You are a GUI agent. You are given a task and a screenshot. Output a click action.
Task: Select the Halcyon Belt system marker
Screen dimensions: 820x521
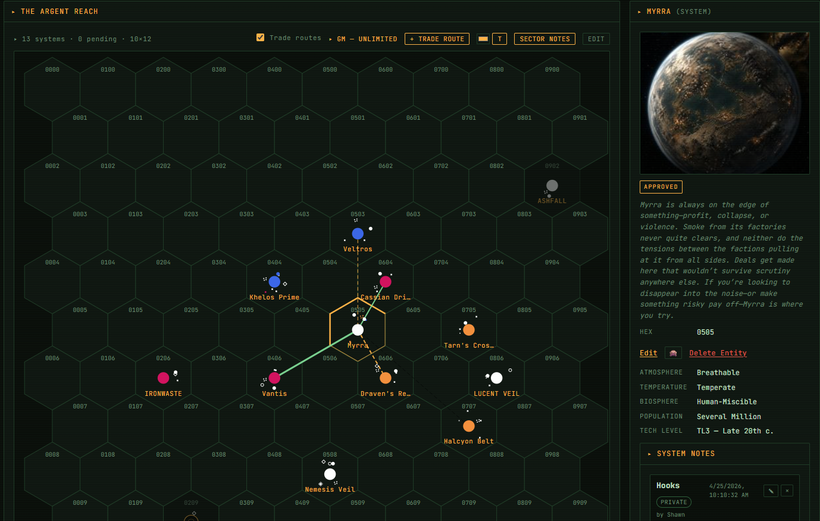click(469, 426)
